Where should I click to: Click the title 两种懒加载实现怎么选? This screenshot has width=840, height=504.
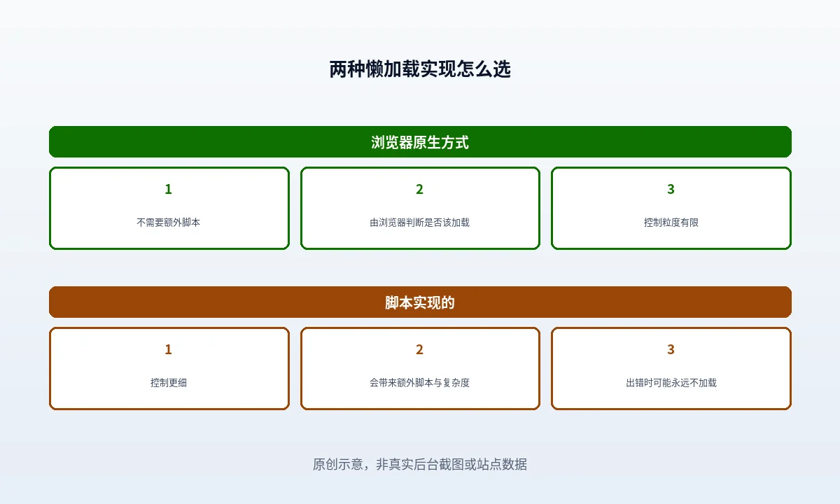(420, 69)
